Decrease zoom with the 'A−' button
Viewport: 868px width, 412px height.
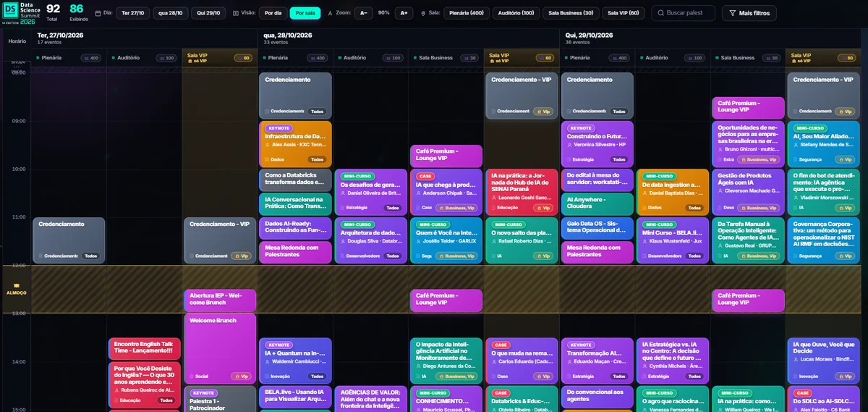click(x=363, y=13)
